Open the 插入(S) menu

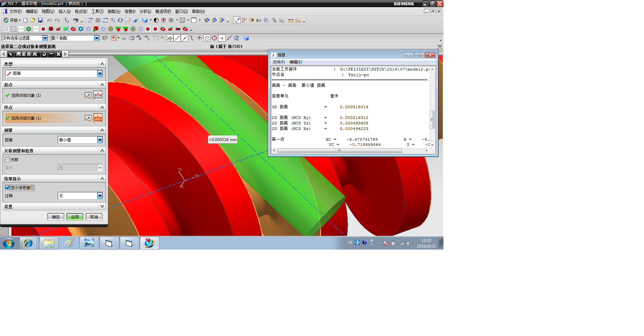pyautogui.click(x=64, y=11)
